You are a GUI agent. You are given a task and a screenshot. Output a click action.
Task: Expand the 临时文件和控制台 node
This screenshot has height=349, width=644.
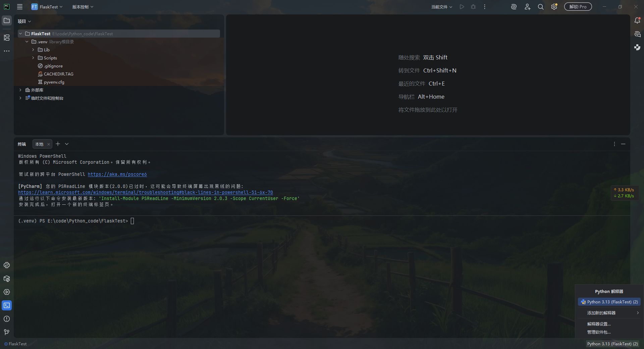(x=20, y=98)
